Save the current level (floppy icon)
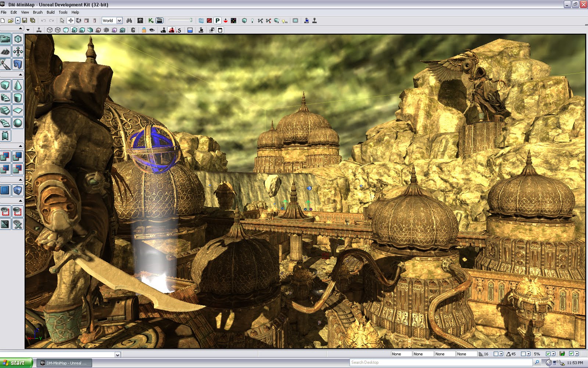 (x=25, y=21)
